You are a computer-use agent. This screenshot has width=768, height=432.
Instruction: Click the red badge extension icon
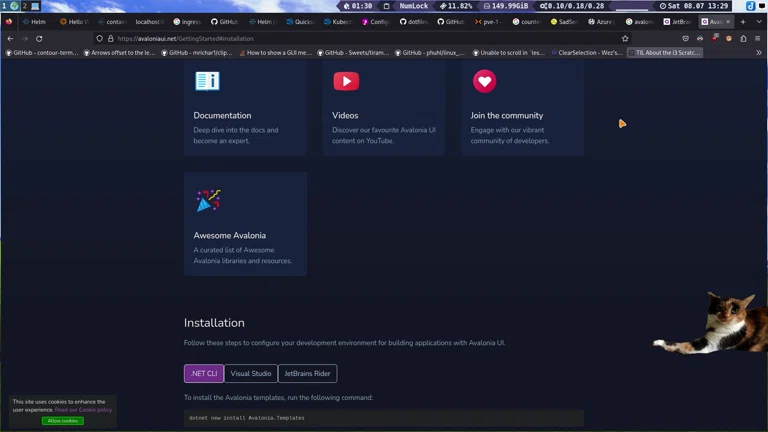pos(715,38)
